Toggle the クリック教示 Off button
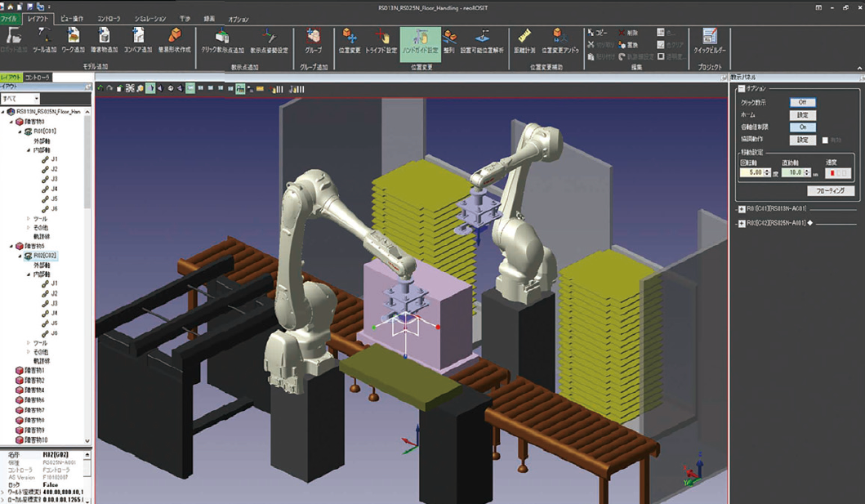The height and width of the screenshot is (504, 865). (x=802, y=103)
